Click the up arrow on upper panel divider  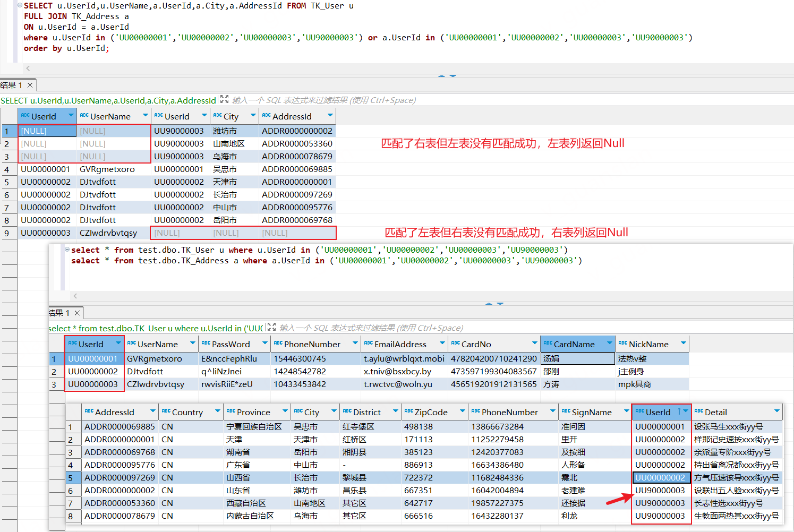pyautogui.click(x=441, y=76)
